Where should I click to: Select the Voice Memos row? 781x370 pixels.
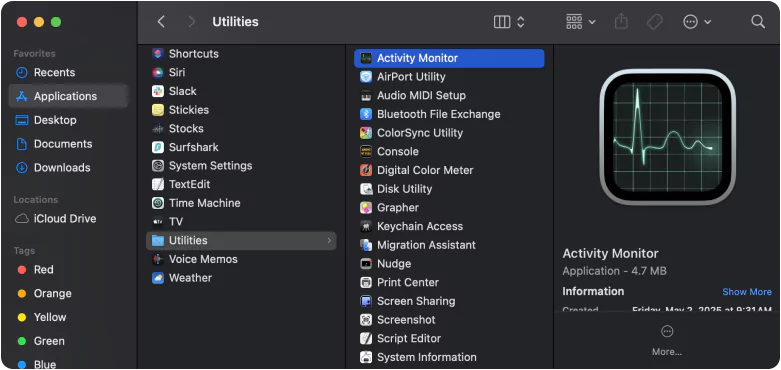click(x=241, y=259)
